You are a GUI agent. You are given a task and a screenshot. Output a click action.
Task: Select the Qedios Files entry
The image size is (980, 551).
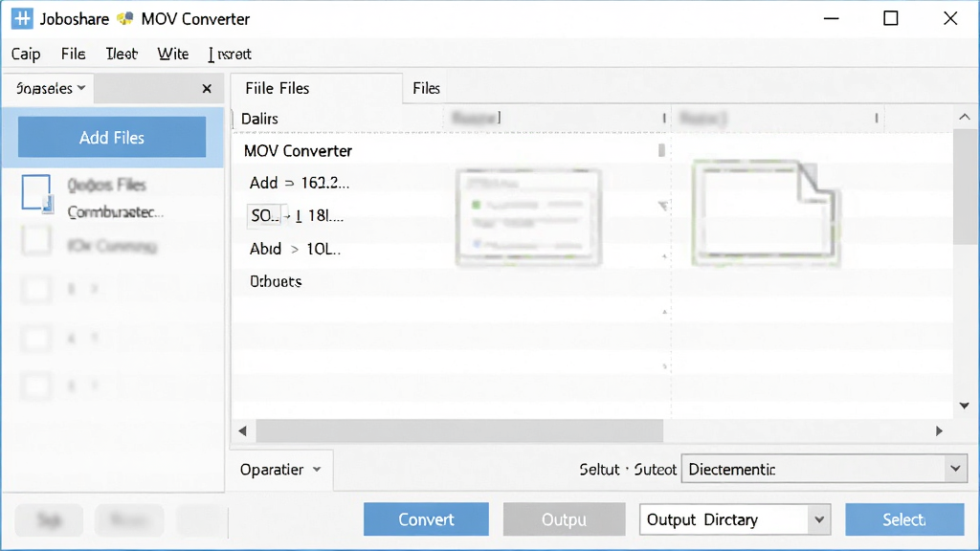(107, 185)
